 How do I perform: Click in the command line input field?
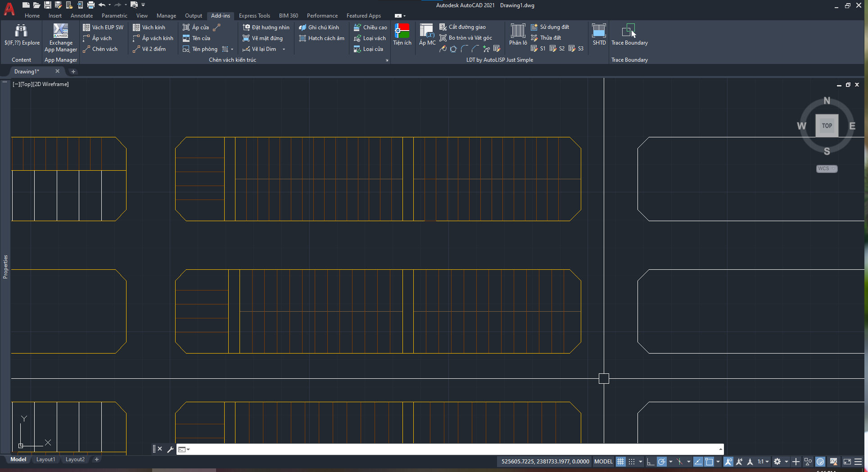(x=450, y=449)
